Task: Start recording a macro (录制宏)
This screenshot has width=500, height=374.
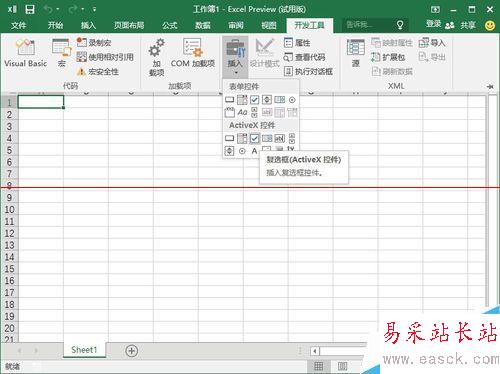Action: pyautogui.click(x=94, y=42)
